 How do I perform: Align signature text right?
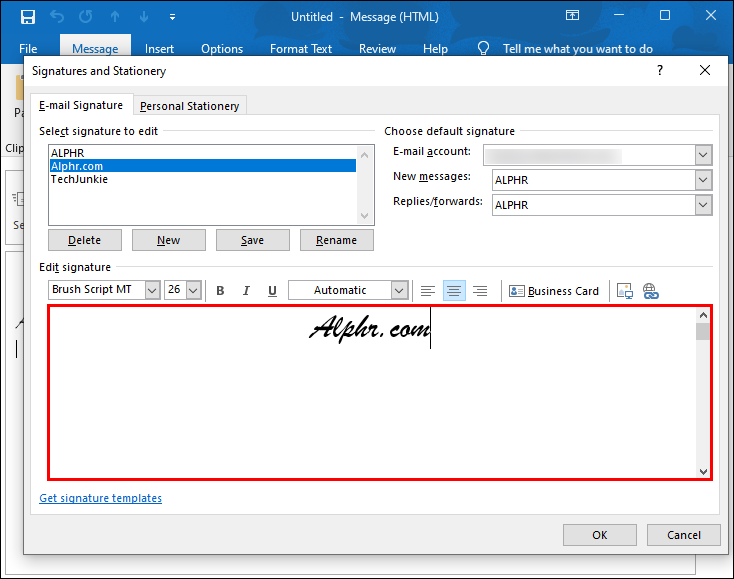coord(480,291)
